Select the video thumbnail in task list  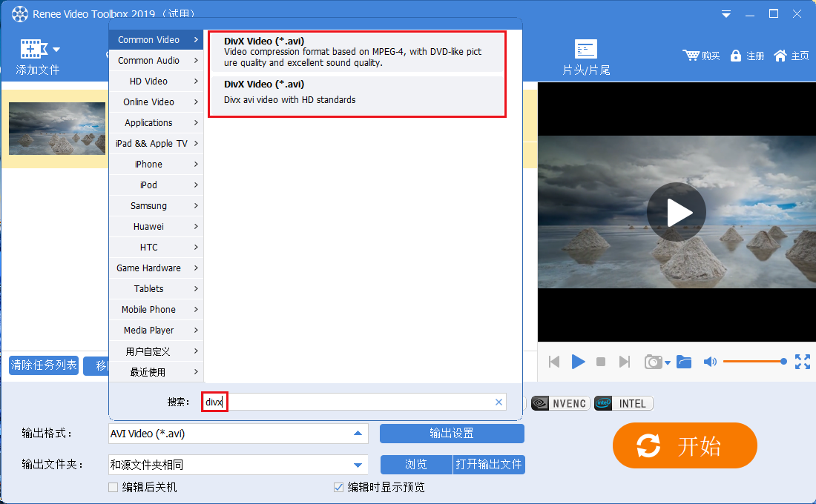coord(57,128)
